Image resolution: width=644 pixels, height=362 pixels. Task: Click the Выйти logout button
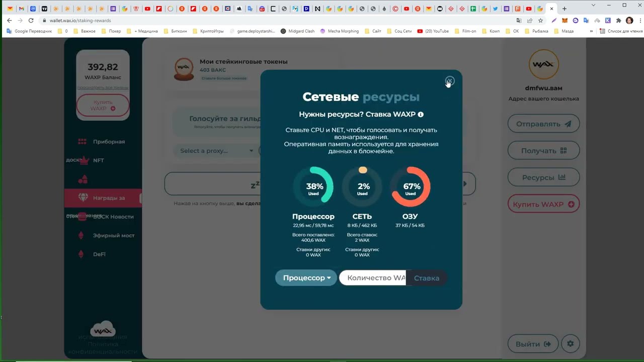coord(533,344)
